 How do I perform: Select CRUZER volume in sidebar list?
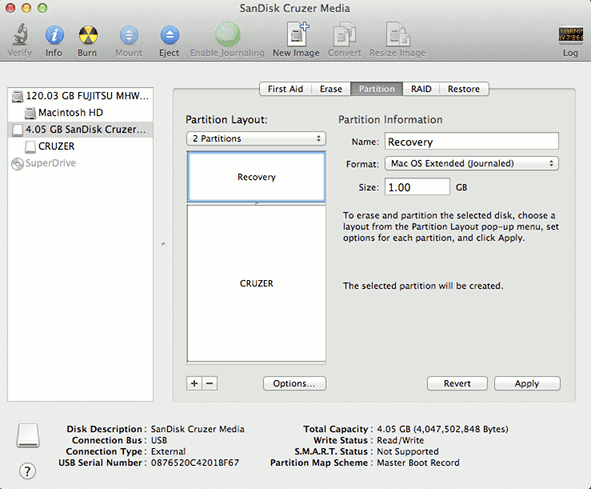[x=80, y=146]
